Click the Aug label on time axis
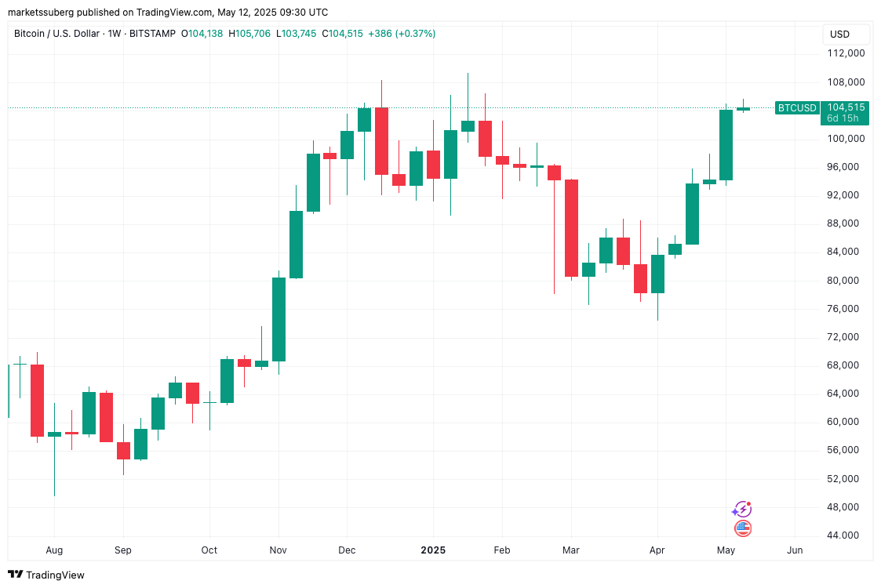The width and height of the screenshot is (881, 588). (54, 550)
